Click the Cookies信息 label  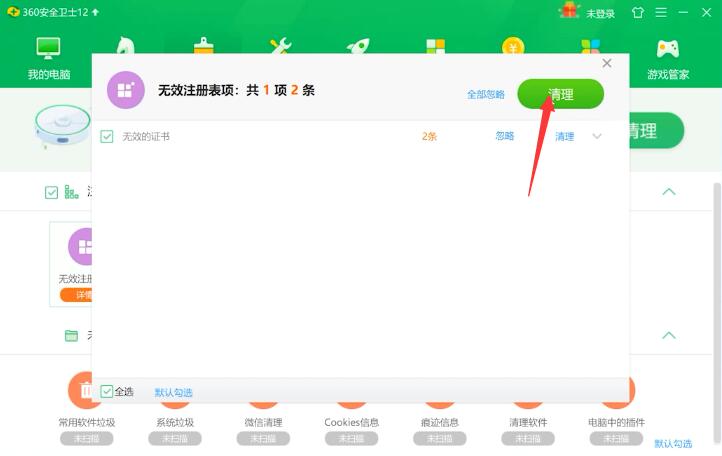(351, 422)
